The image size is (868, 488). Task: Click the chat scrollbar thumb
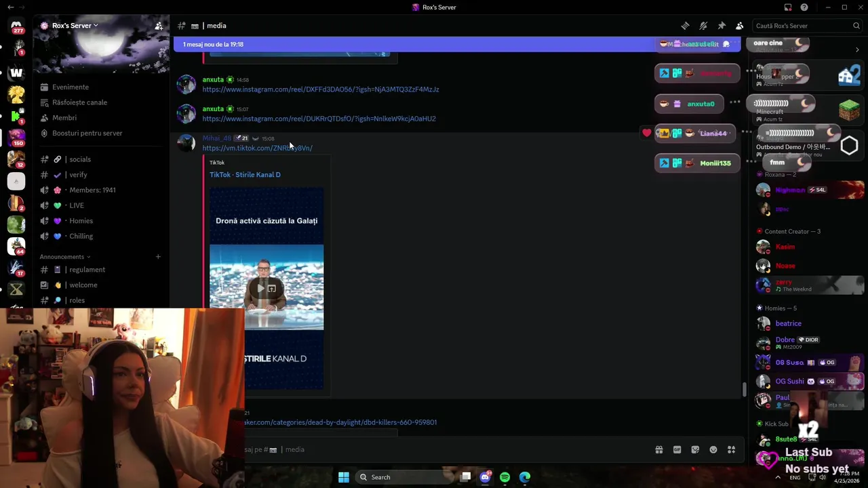744,390
